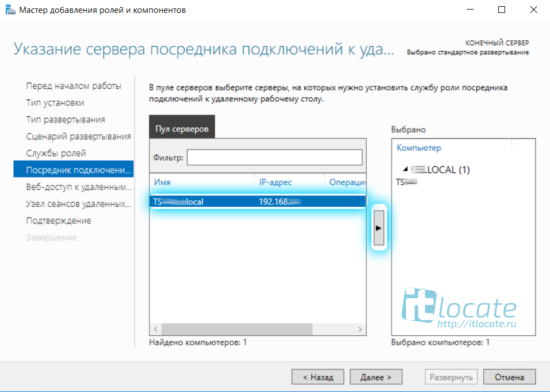Click the 192.168 IP address cell

[280, 202]
